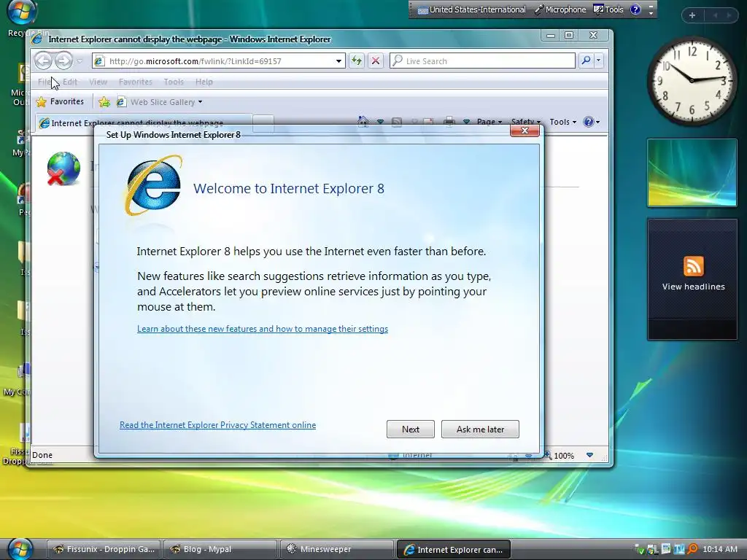This screenshot has height=560, width=747.
Task: Close the Set Up Internet Explorer 8 dialog
Action: tap(525, 131)
